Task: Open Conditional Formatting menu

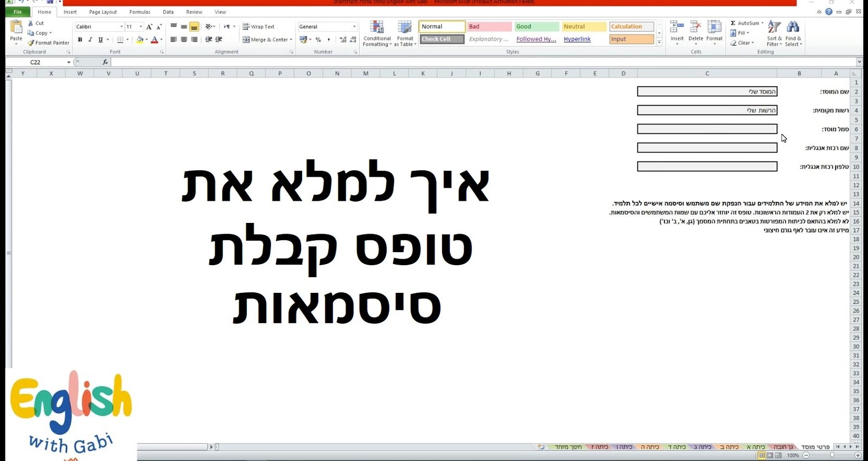Action: tap(377, 31)
